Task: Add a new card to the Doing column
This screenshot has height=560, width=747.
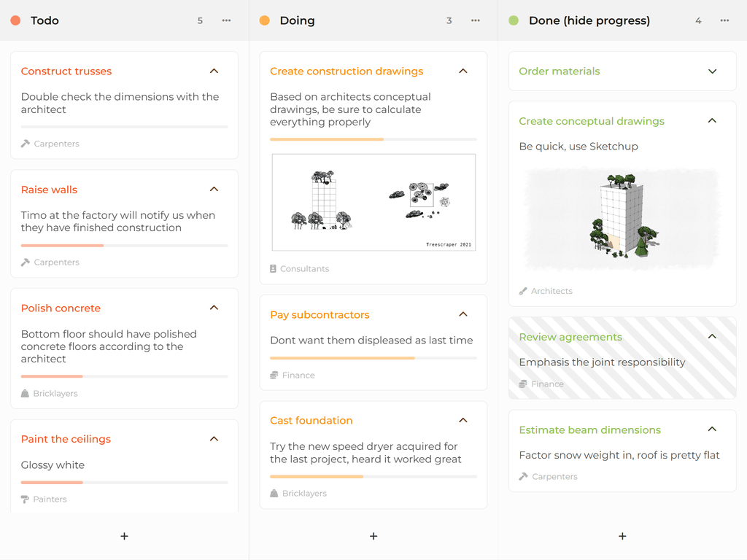Action: 373,536
